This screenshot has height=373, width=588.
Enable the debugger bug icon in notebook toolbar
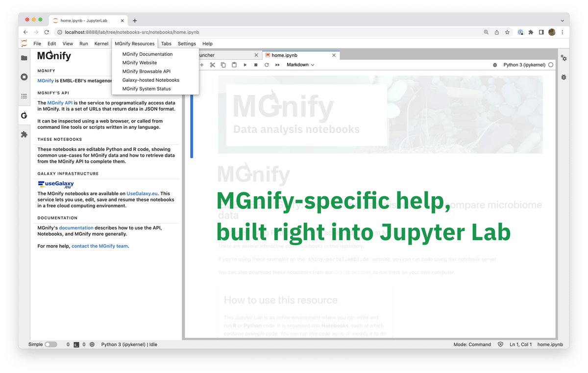(x=495, y=65)
